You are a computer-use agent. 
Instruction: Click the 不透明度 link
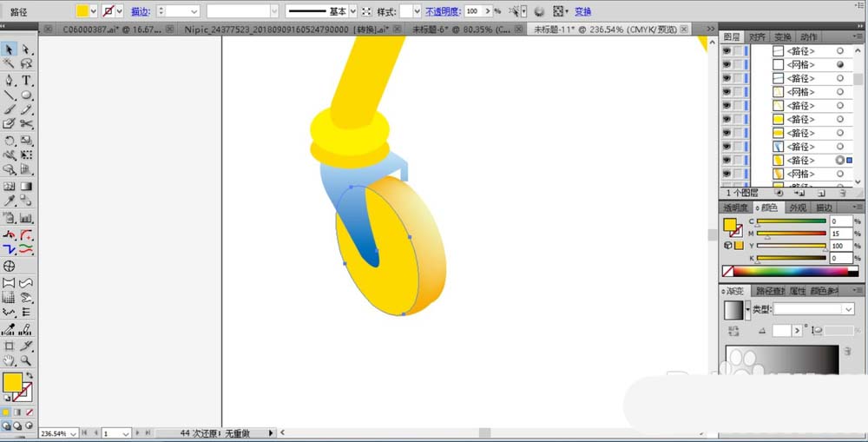pos(443,11)
